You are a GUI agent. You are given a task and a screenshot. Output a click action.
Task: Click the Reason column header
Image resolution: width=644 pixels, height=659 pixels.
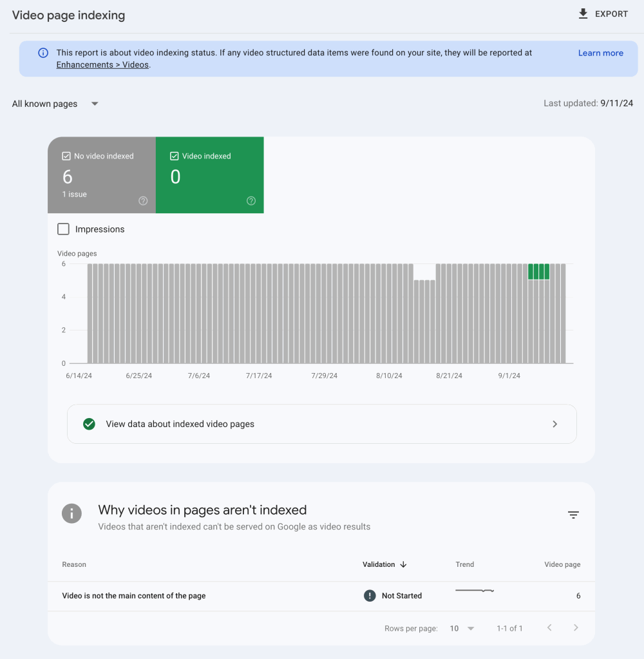coord(74,564)
